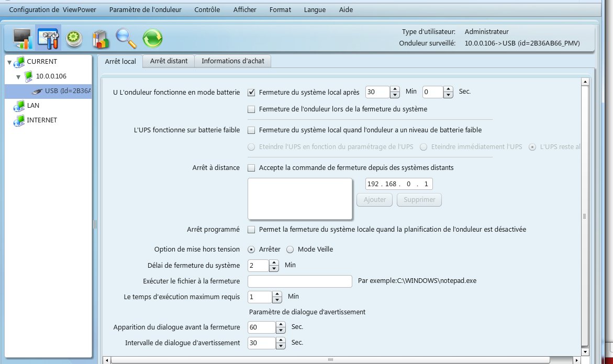Viewport: 613px width, 364px height.
Task: Collapse the CURRENT tree node
Action: pos(10,62)
